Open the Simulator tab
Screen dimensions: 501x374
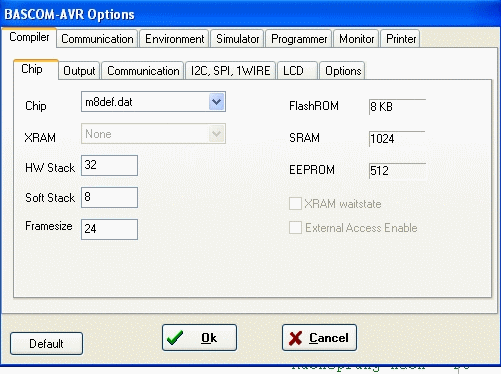click(237, 39)
